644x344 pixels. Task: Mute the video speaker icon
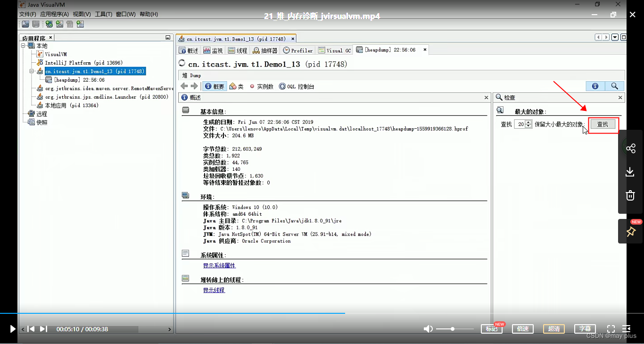click(428, 329)
